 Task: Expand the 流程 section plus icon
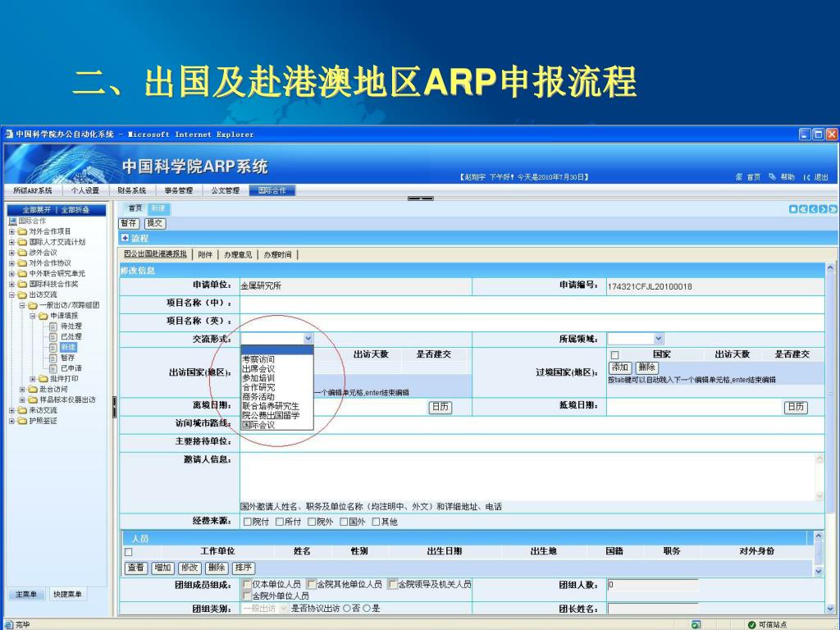click(126, 238)
